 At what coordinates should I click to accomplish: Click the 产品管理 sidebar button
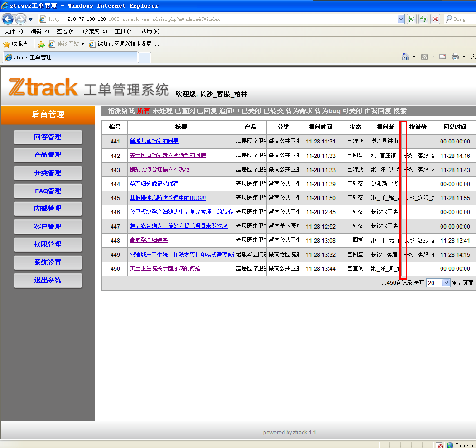pos(48,155)
